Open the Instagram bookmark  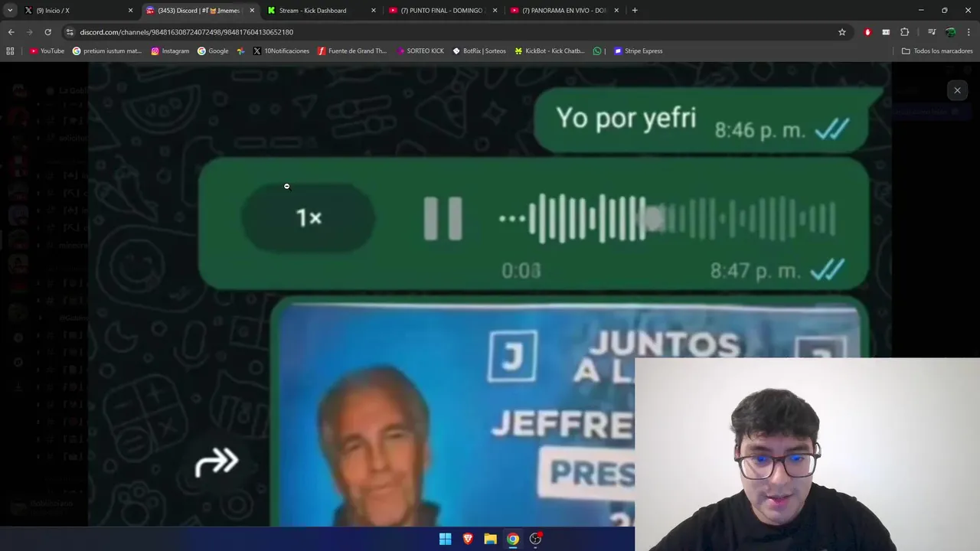pos(170,51)
